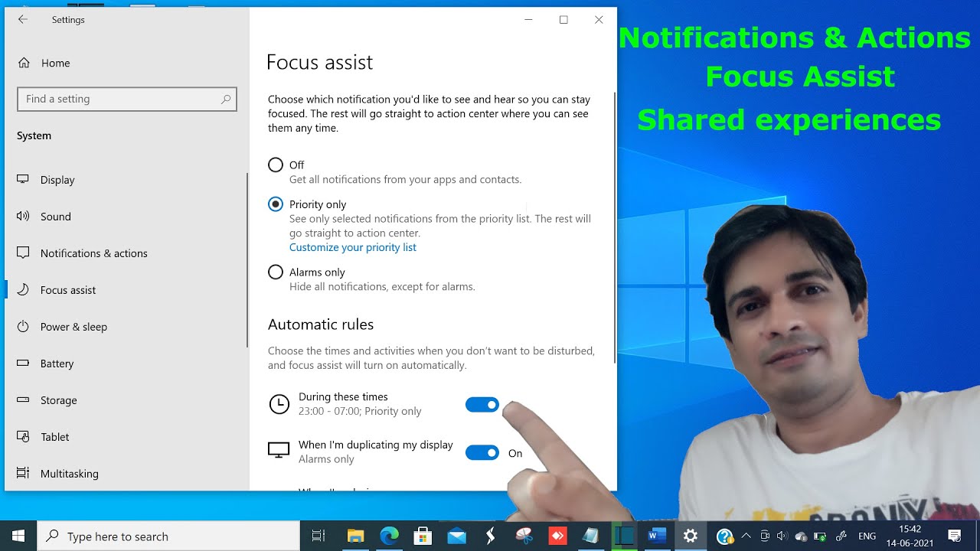Open the Windows Start menu
The width and height of the screenshot is (980, 551).
pos(18,536)
